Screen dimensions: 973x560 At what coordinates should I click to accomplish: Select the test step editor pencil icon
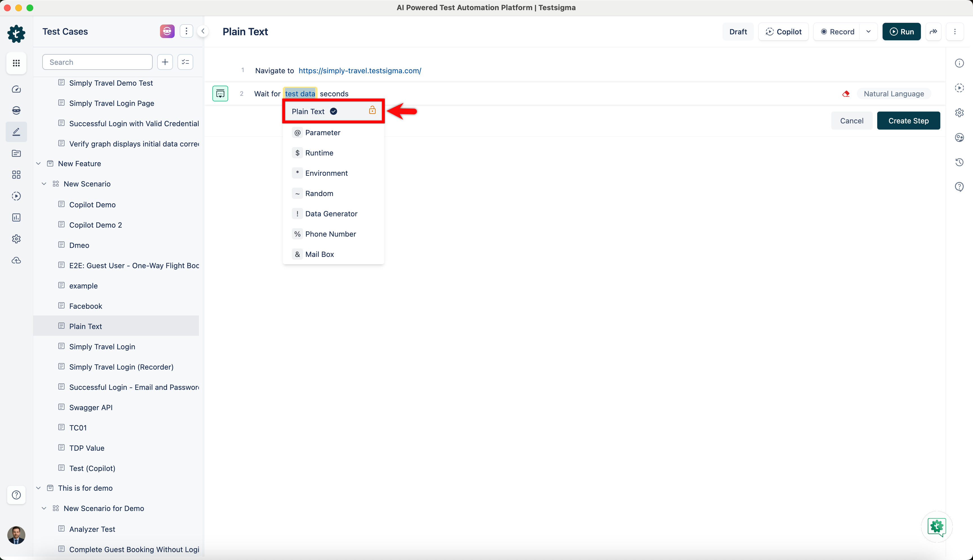tap(16, 132)
